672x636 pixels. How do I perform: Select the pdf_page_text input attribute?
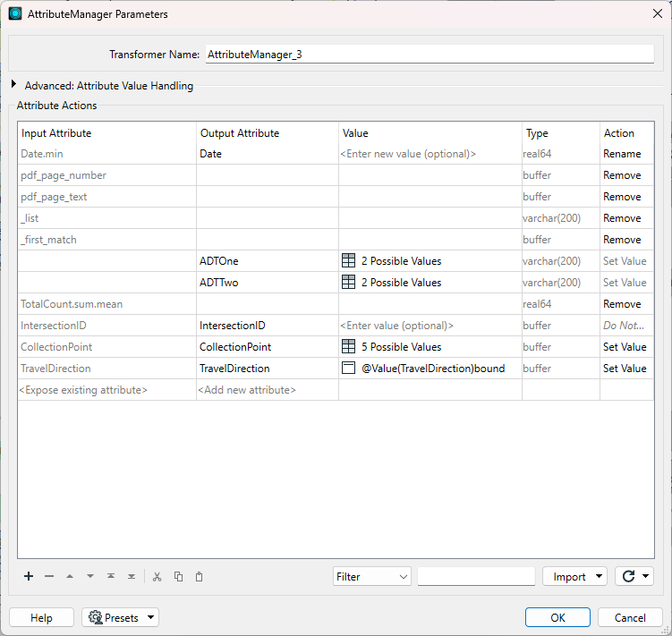(x=106, y=197)
